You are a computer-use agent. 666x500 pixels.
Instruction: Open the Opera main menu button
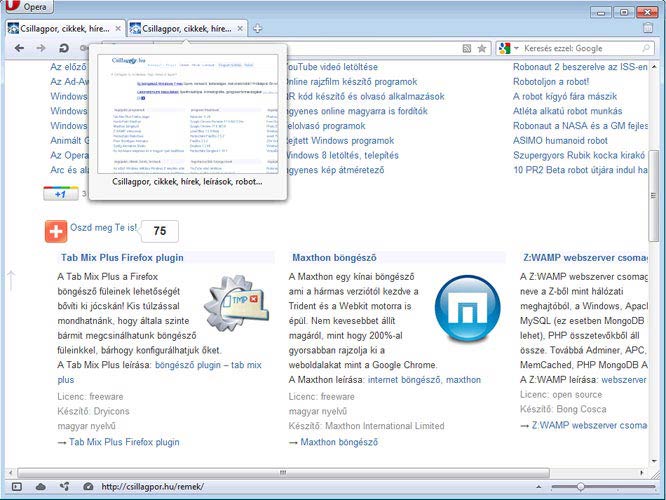tap(28, 6)
